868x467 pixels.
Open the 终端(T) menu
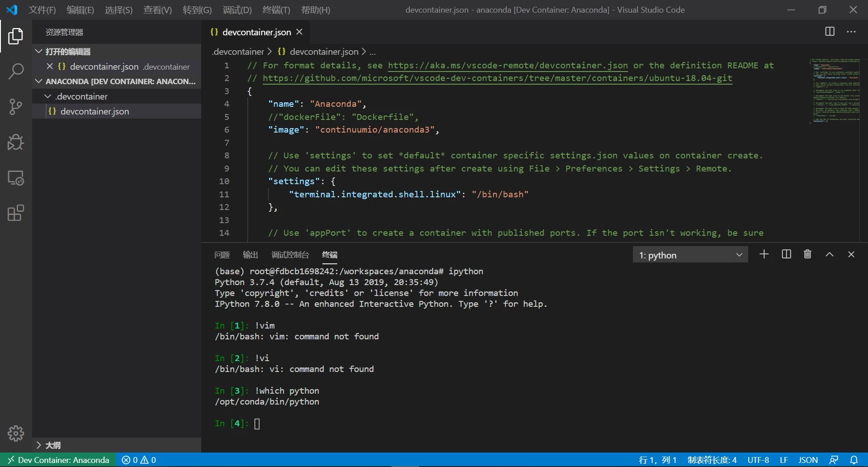tap(276, 10)
